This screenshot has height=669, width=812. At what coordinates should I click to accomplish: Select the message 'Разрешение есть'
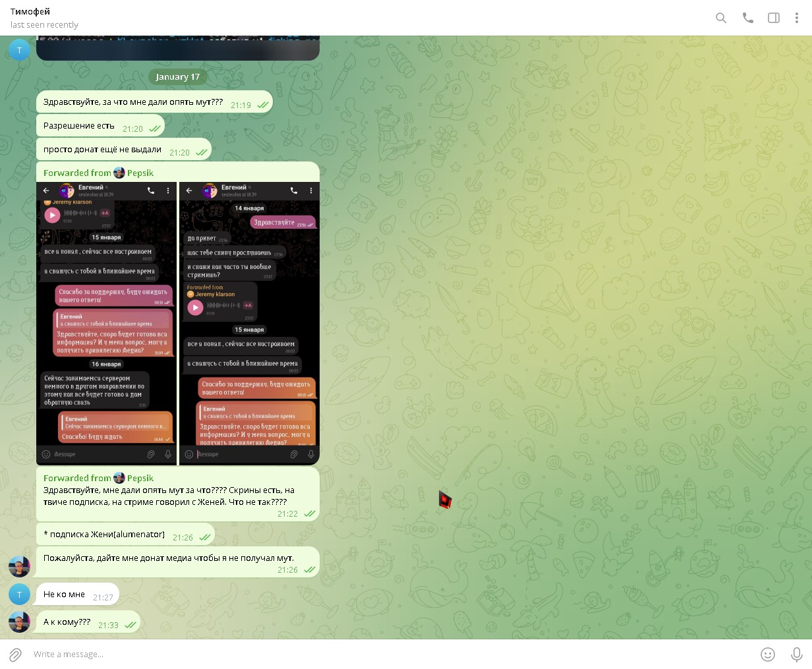tap(79, 126)
